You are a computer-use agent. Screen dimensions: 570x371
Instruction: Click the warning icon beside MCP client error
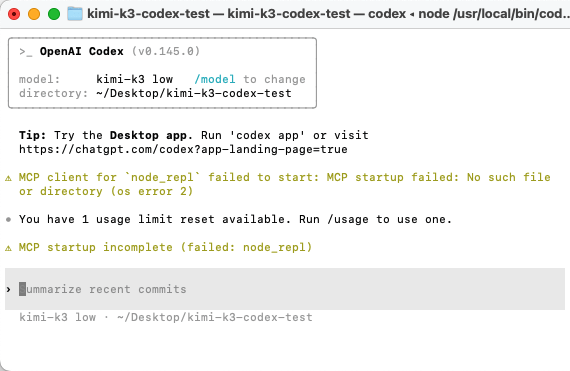coord(8,178)
